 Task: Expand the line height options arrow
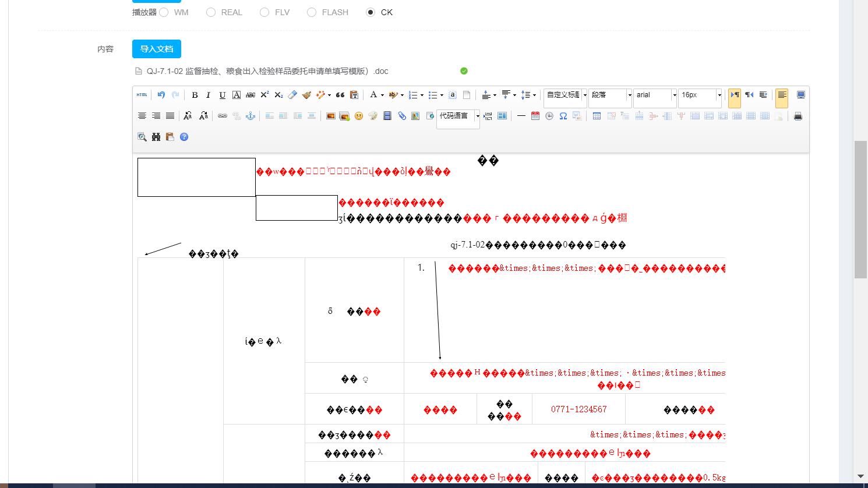coord(534,95)
